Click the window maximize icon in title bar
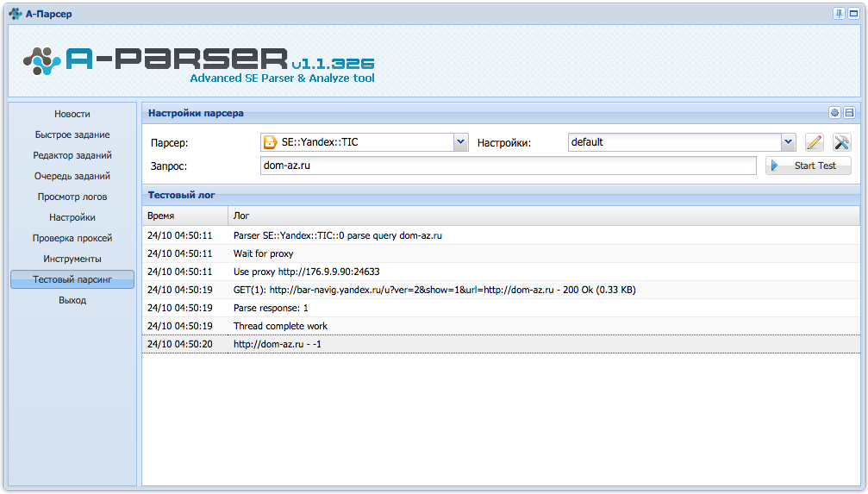The image size is (868, 494). pyautogui.click(x=853, y=14)
